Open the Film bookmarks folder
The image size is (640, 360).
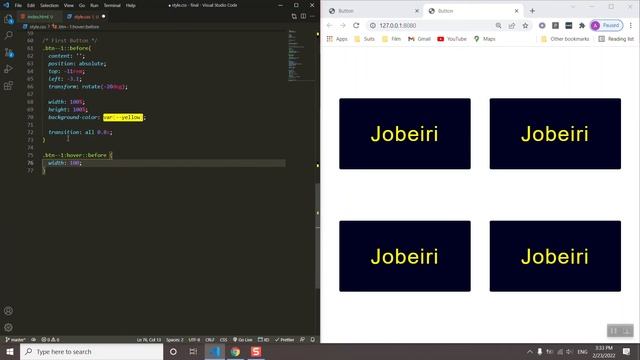point(391,39)
